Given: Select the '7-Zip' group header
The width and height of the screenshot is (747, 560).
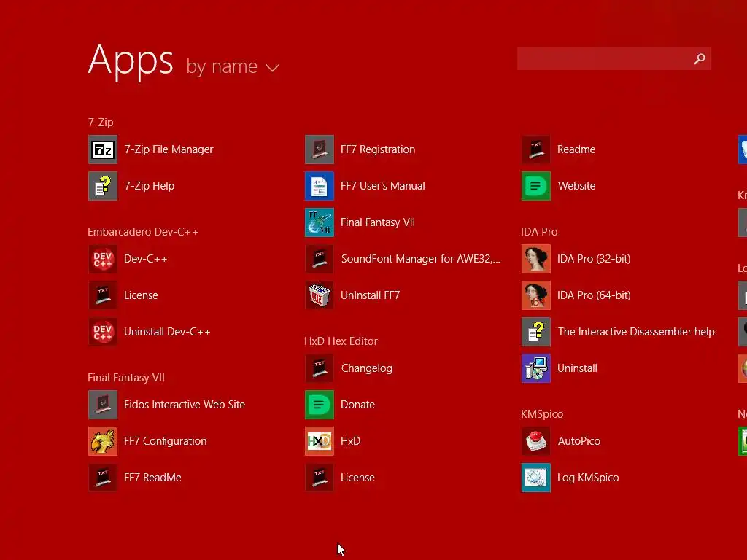Looking at the screenshot, I should coord(101,122).
